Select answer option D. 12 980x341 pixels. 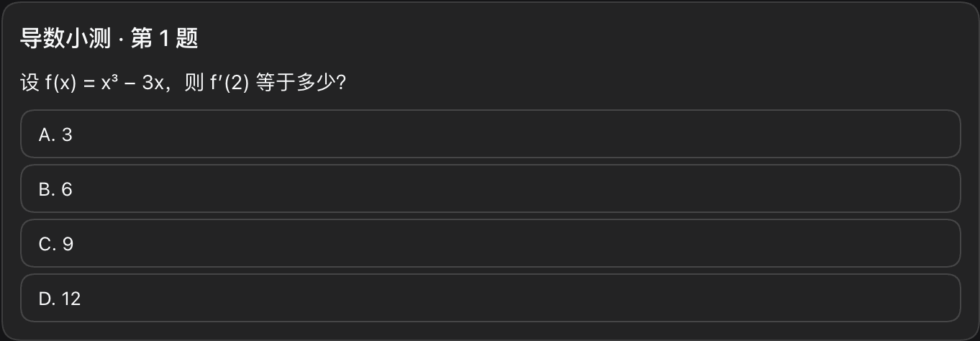click(490, 299)
